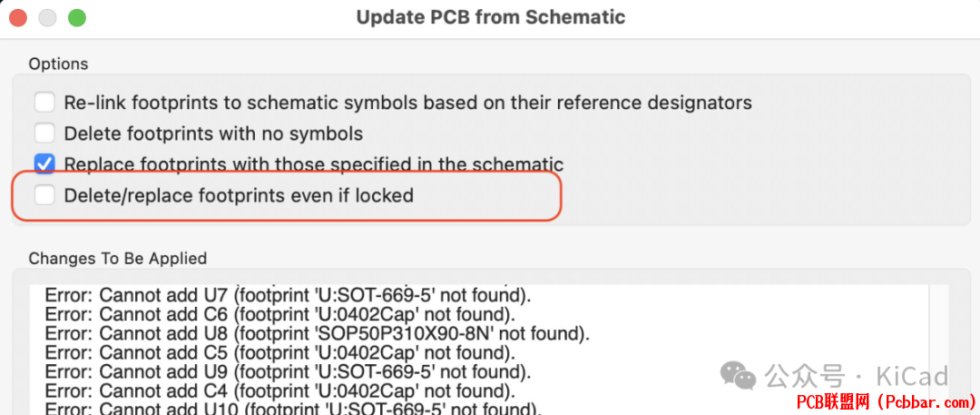Click the scrollbar track beside the error log
This screenshot has height=415, width=980.
point(939,350)
